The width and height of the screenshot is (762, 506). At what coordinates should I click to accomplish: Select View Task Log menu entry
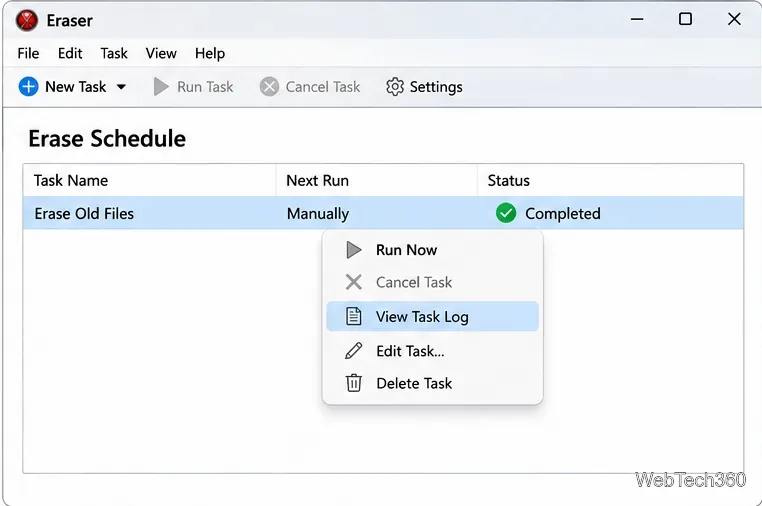pos(432,316)
